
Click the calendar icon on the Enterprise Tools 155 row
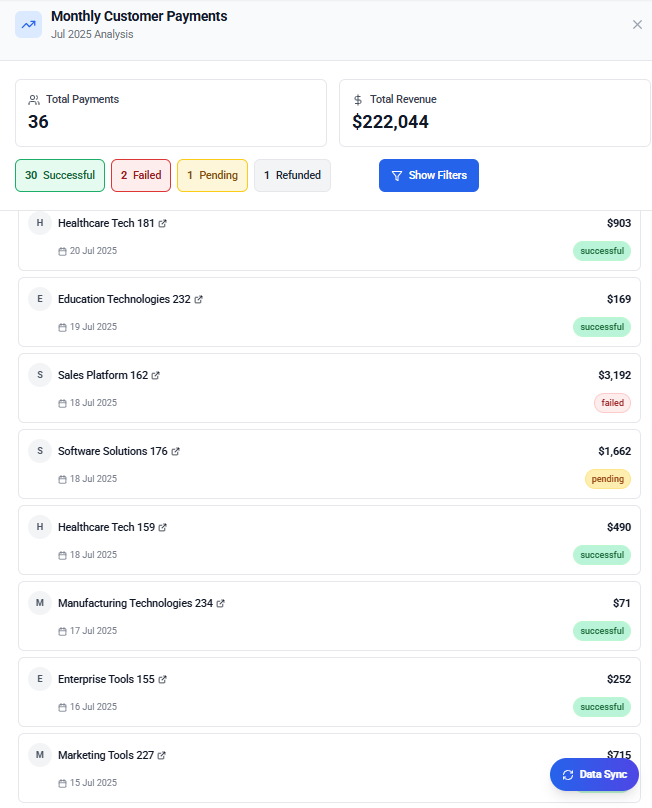(63, 706)
